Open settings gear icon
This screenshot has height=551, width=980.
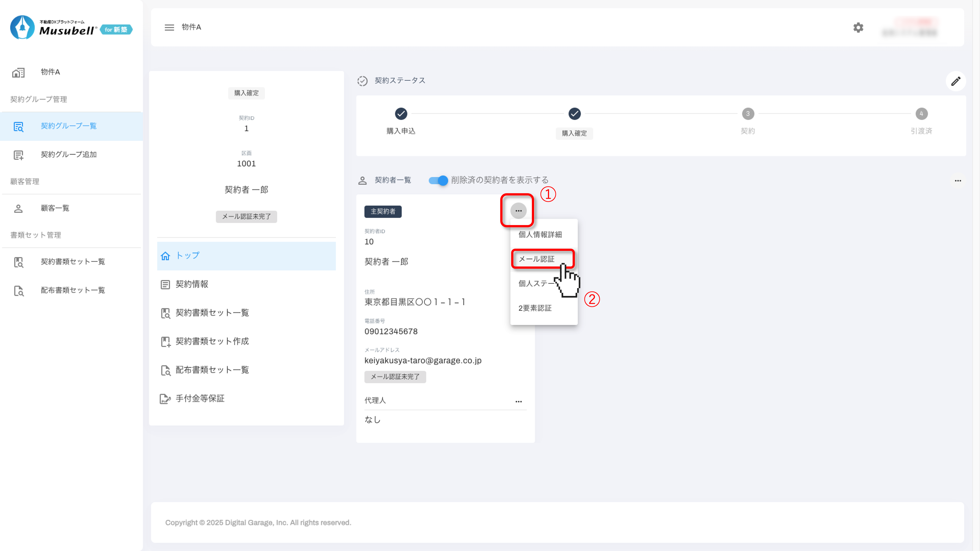(858, 27)
